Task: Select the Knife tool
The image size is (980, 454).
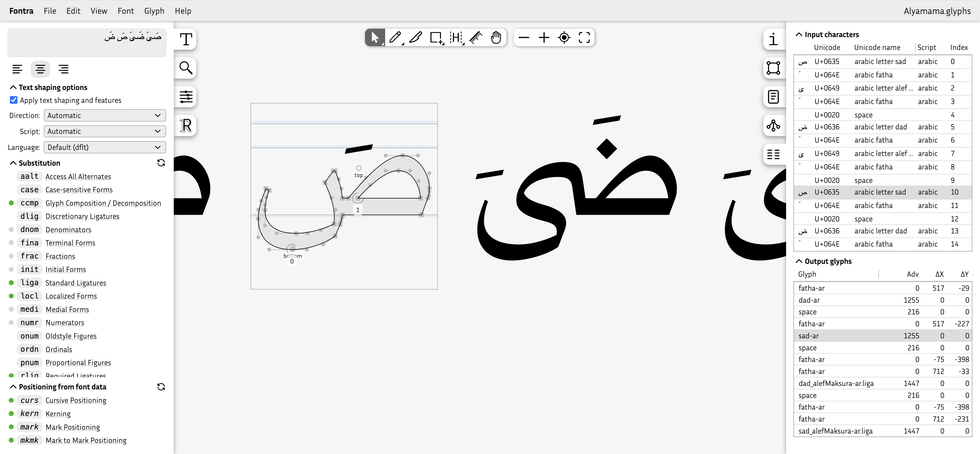Action: click(x=416, y=37)
